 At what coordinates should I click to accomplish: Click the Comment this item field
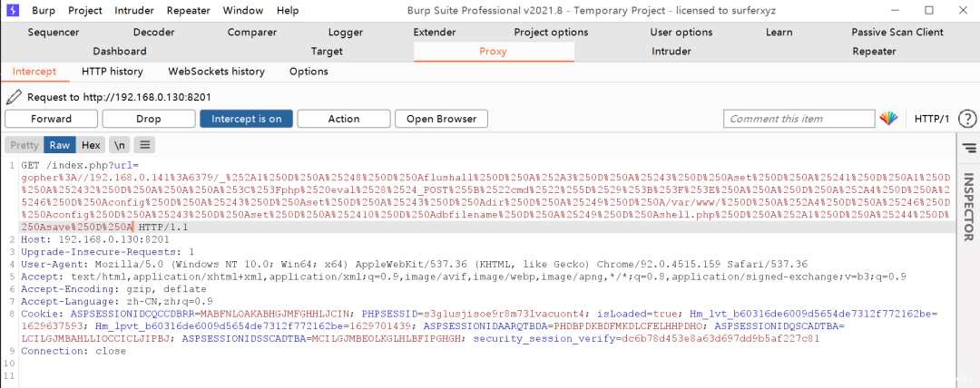[799, 119]
